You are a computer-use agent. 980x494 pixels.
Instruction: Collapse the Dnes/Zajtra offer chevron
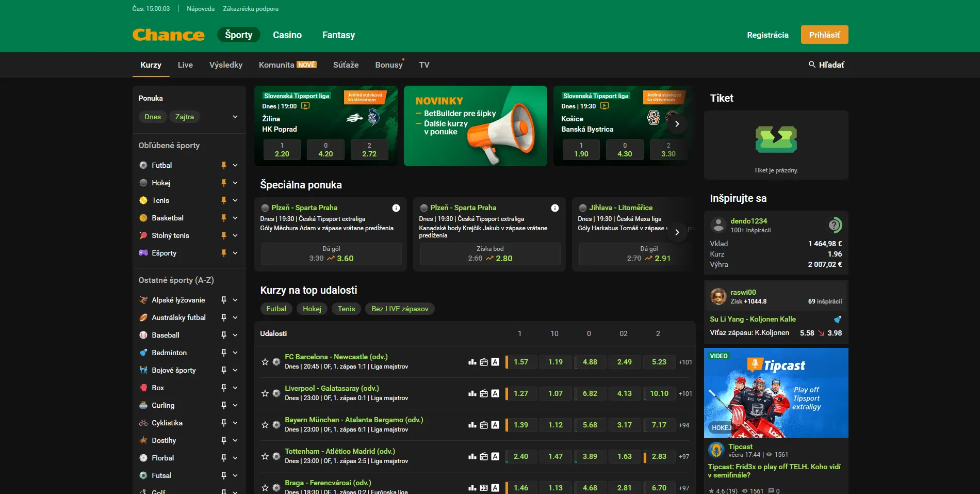[x=235, y=117]
